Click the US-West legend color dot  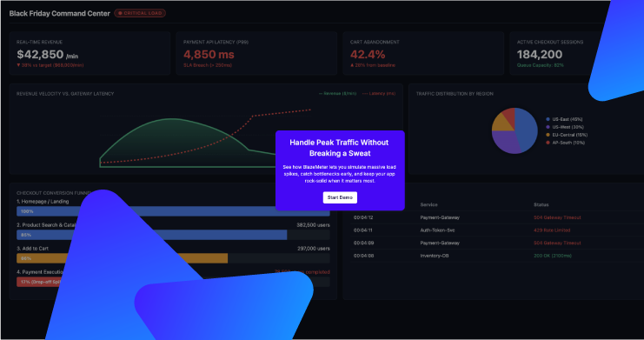pyautogui.click(x=548, y=127)
